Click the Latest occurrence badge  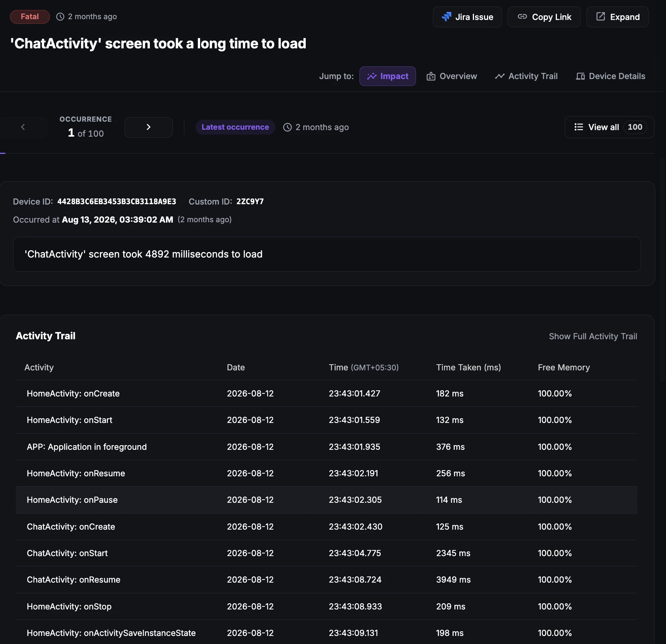235,127
